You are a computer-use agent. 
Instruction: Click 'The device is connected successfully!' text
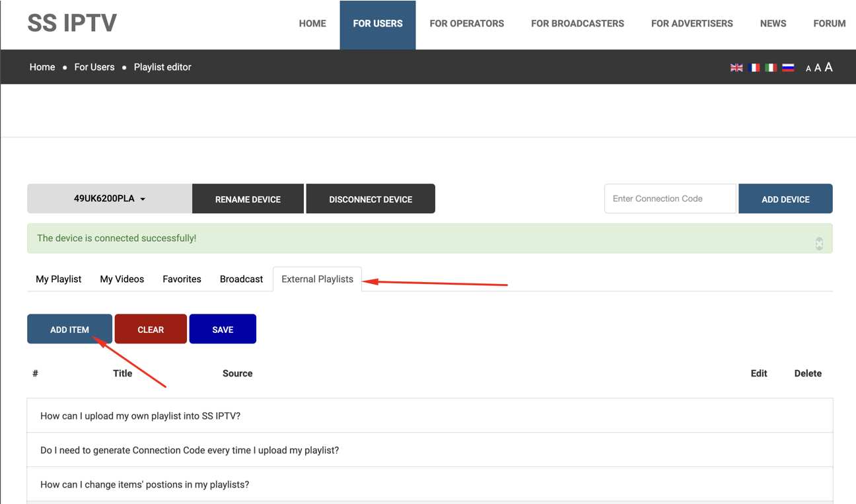[116, 238]
